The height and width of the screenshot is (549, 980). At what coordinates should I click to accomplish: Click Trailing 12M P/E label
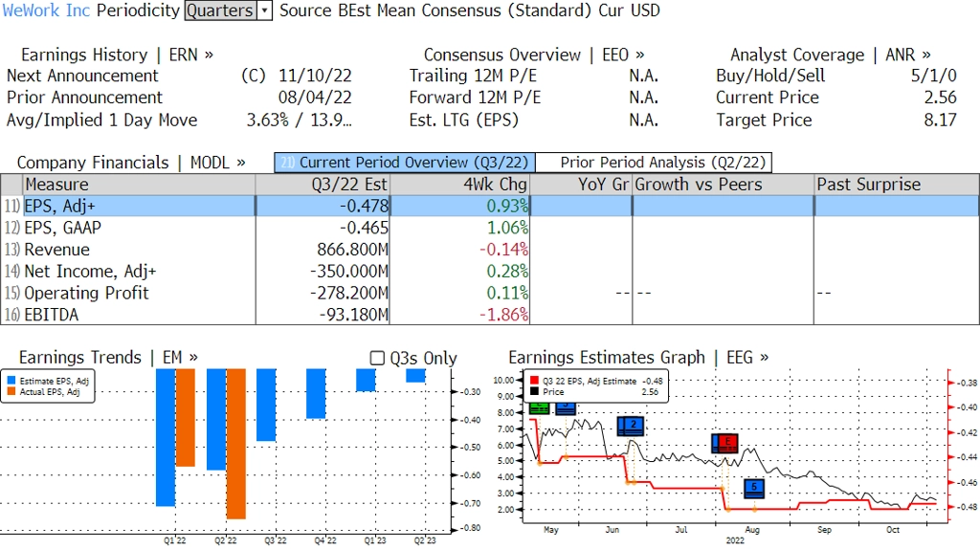(473, 76)
